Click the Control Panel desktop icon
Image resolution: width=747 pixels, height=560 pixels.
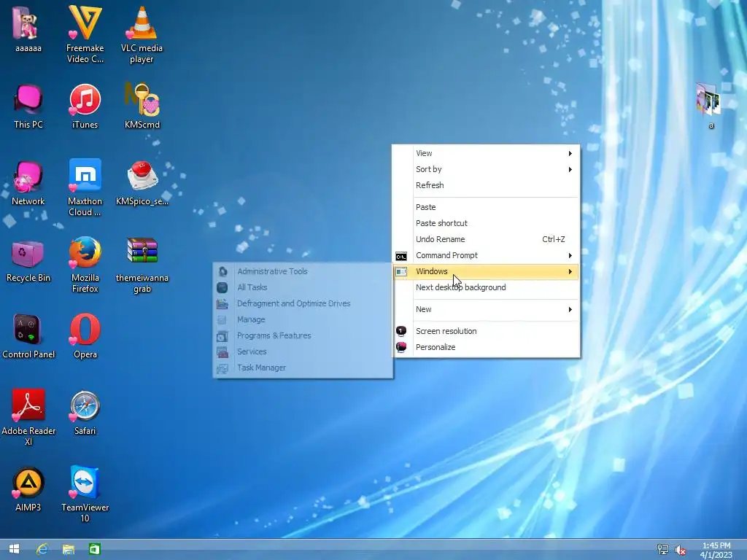click(28, 337)
